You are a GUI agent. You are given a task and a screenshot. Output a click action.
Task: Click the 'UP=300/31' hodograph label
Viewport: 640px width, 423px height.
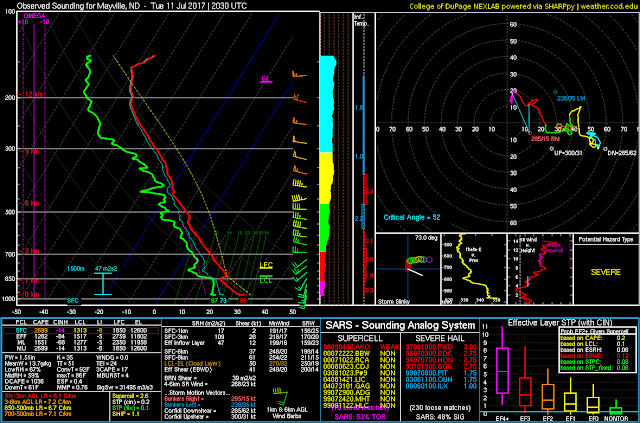(568, 153)
